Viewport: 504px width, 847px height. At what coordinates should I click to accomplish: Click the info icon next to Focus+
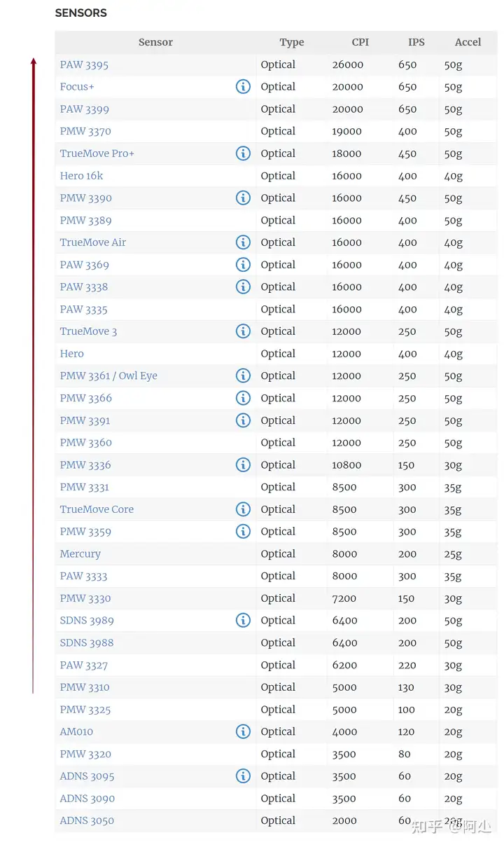(243, 87)
